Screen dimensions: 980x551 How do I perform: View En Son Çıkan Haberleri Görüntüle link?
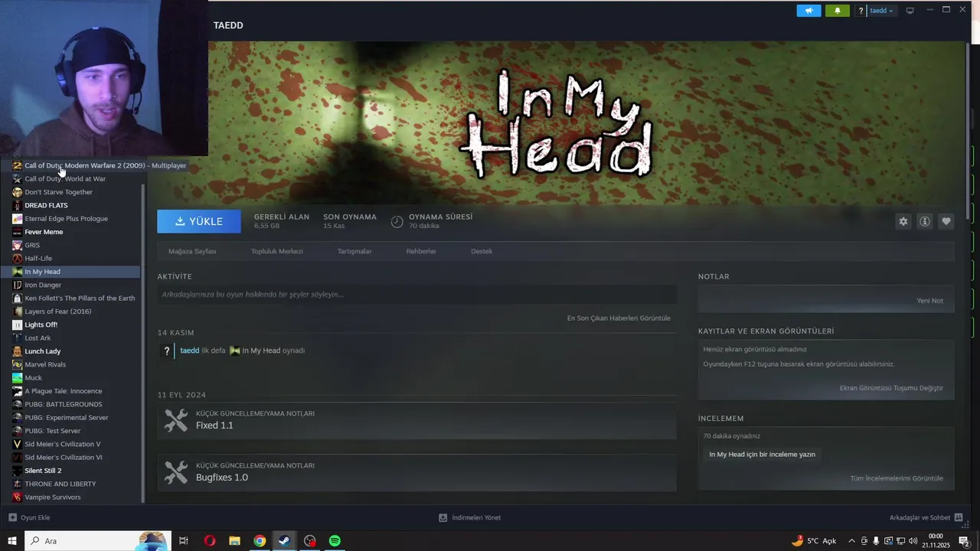click(619, 318)
